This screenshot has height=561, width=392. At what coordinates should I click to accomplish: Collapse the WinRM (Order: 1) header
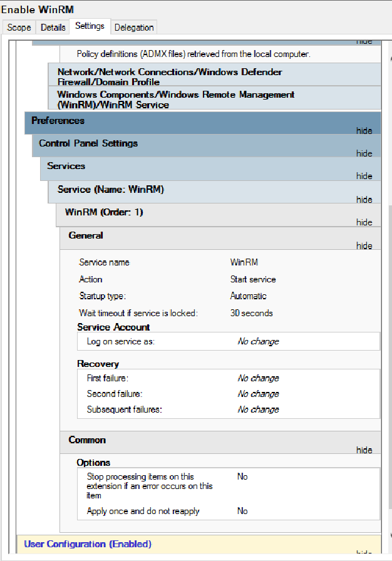[219, 215]
